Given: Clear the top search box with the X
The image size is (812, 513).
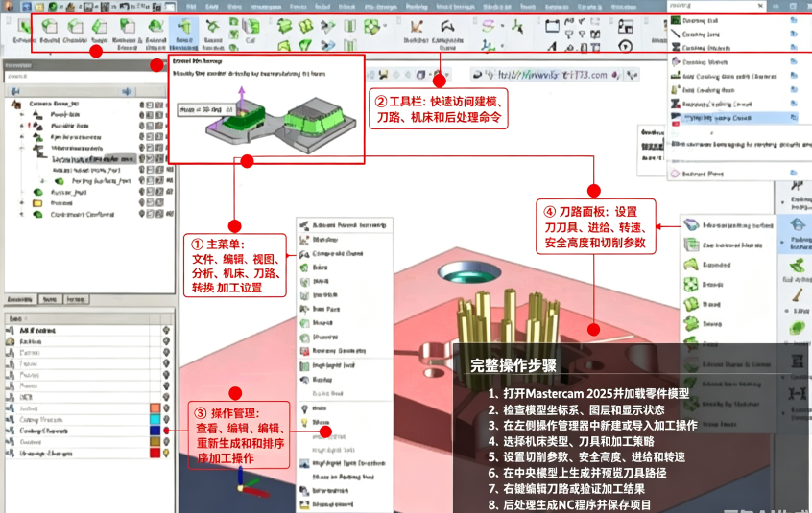Looking at the screenshot, I should [760, 6].
